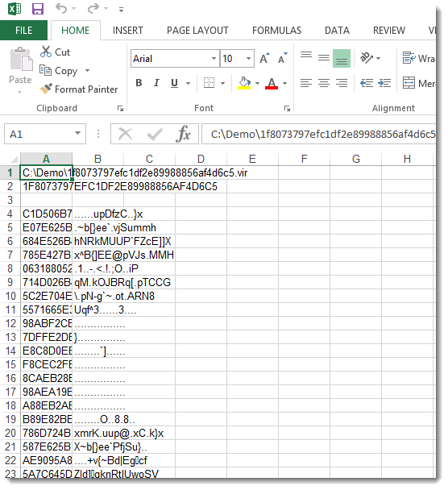
Task: Select all cells with the corner triangle
Action: [14, 160]
